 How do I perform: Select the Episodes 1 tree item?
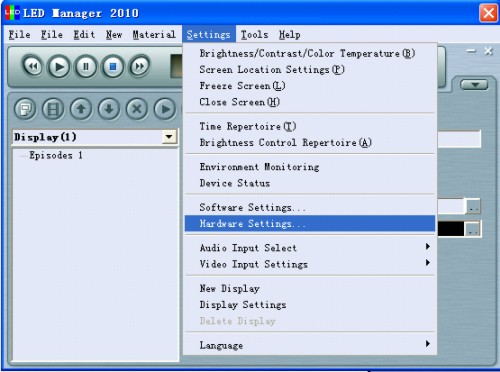point(56,155)
